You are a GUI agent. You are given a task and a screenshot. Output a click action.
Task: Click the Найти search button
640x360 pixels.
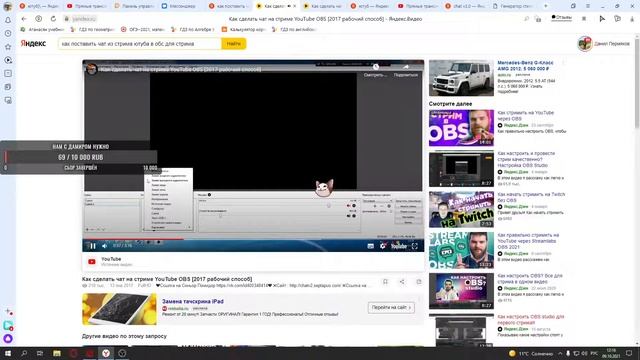pos(233,44)
